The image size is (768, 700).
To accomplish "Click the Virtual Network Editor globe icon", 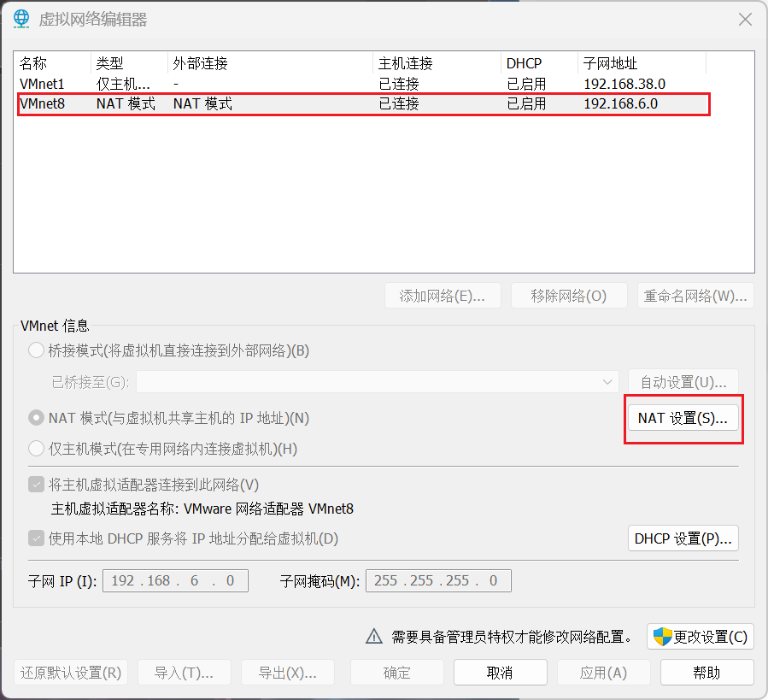I will pyautogui.click(x=21, y=19).
